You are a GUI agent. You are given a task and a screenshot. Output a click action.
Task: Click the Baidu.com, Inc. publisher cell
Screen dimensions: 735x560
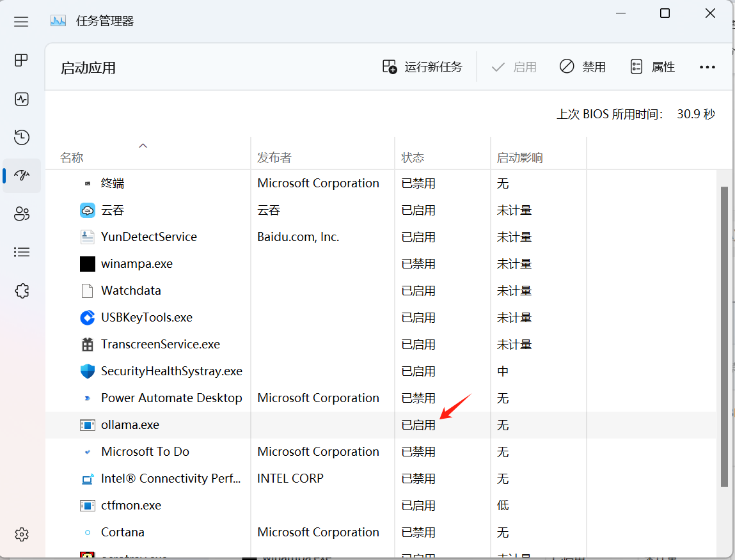tap(298, 237)
